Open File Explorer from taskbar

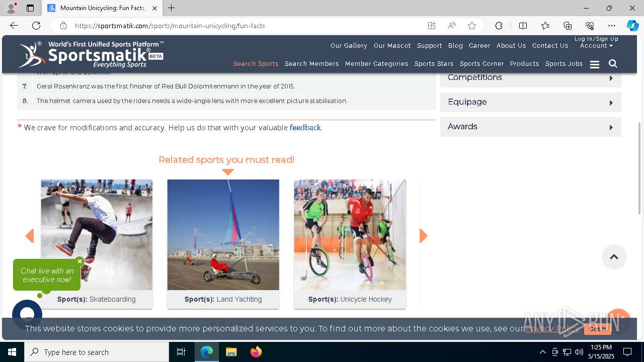click(x=231, y=352)
